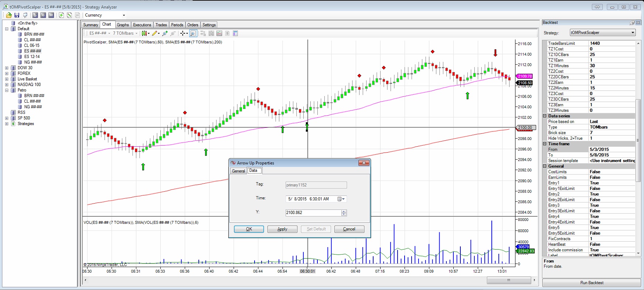The height and width of the screenshot is (290, 644).
Task: Click the properties window icon in chart toolbar
Action: (x=235, y=33)
